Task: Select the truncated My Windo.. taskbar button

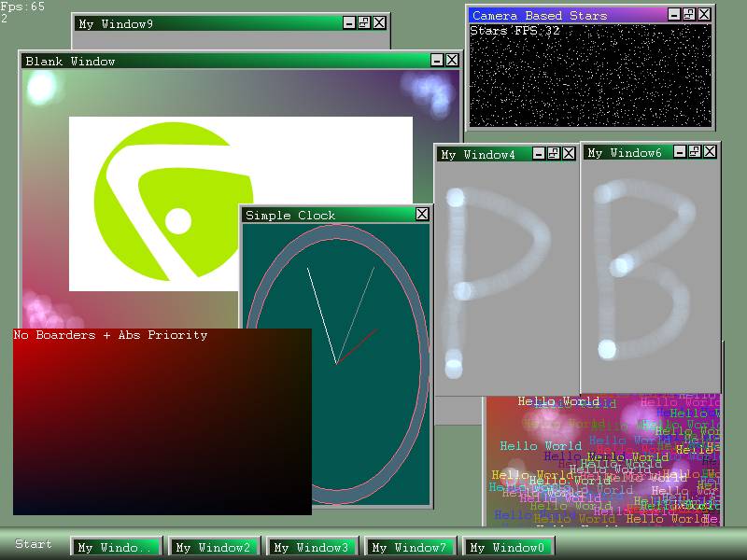Action: point(117,547)
